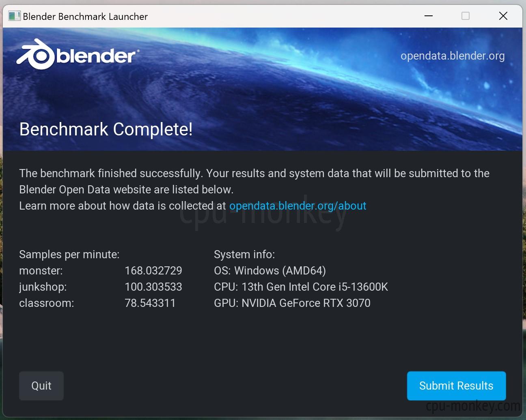Click the opendata.blender.org text in the banner
This screenshot has width=526, height=420.
click(x=453, y=56)
